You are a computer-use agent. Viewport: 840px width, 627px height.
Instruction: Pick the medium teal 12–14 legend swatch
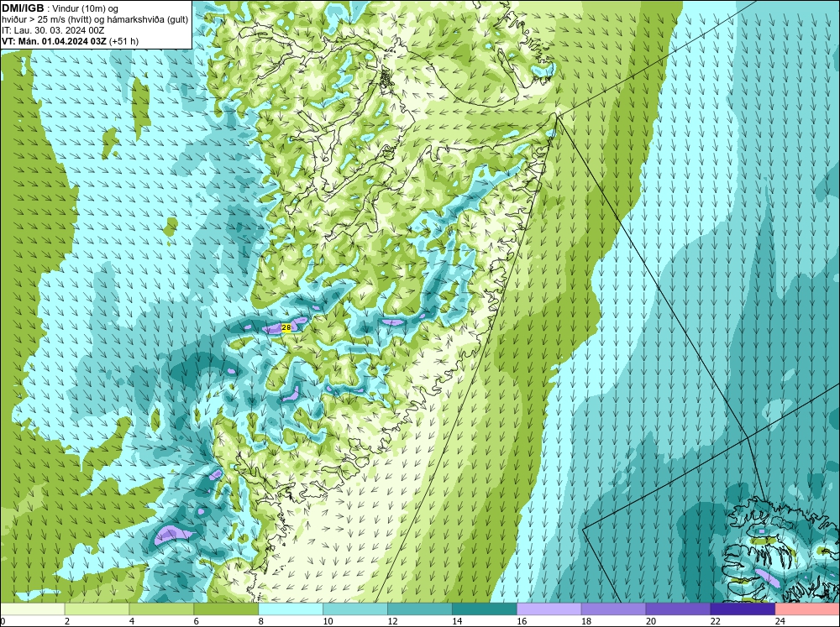point(419,609)
